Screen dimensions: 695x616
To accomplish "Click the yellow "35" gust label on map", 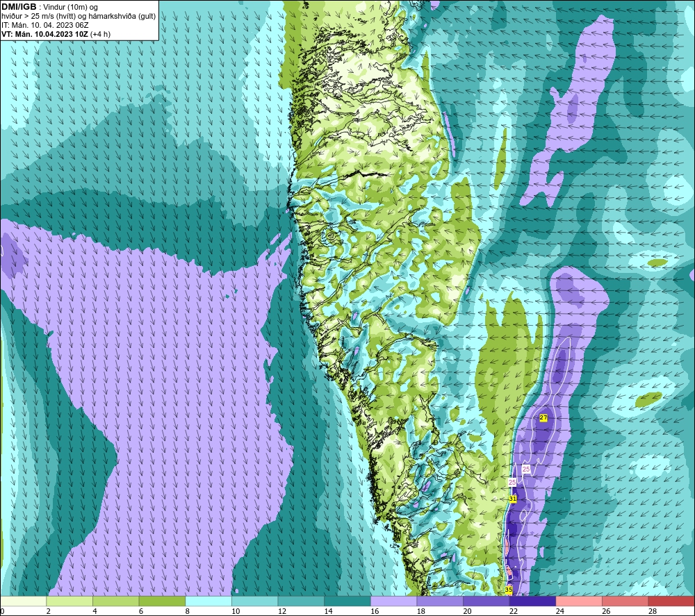I will 509,590.
